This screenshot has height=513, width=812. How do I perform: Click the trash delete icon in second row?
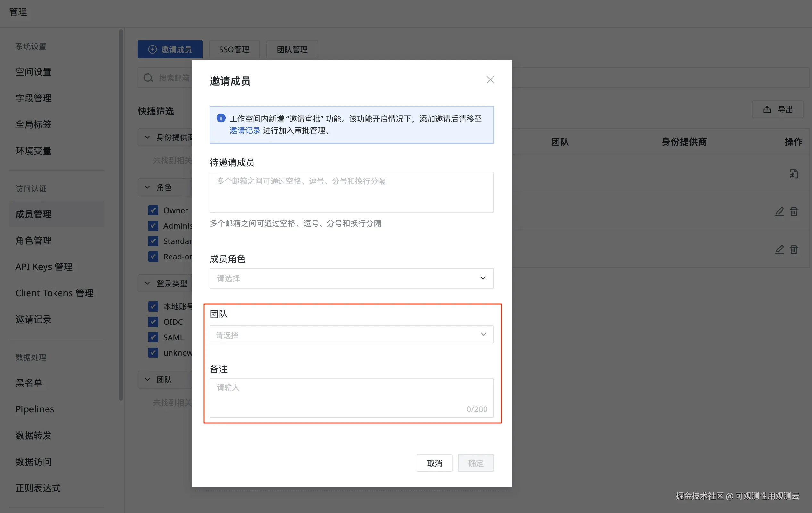(x=794, y=212)
